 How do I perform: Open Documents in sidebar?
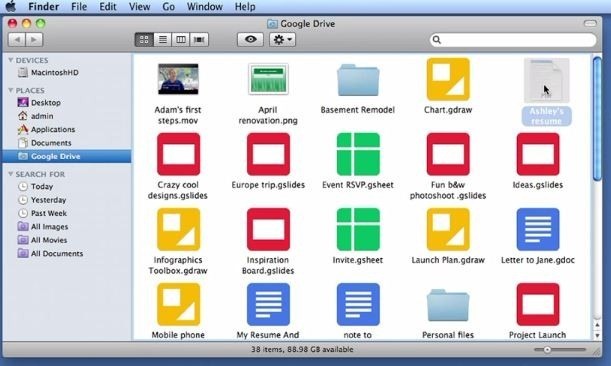tap(44, 143)
